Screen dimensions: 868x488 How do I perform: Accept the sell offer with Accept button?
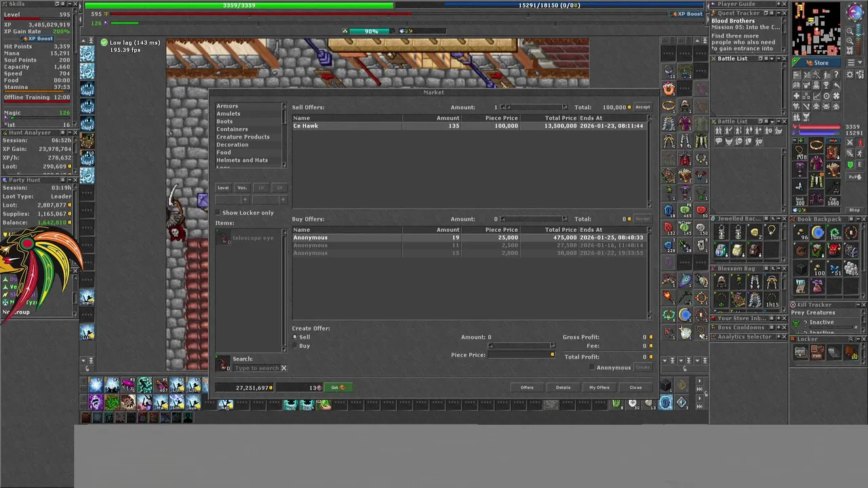pos(642,107)
